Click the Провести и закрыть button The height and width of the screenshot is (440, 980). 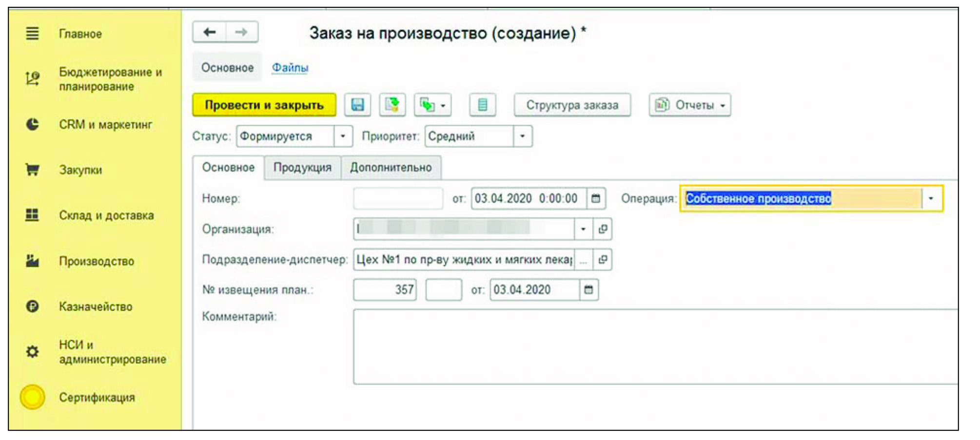(264, 105)
